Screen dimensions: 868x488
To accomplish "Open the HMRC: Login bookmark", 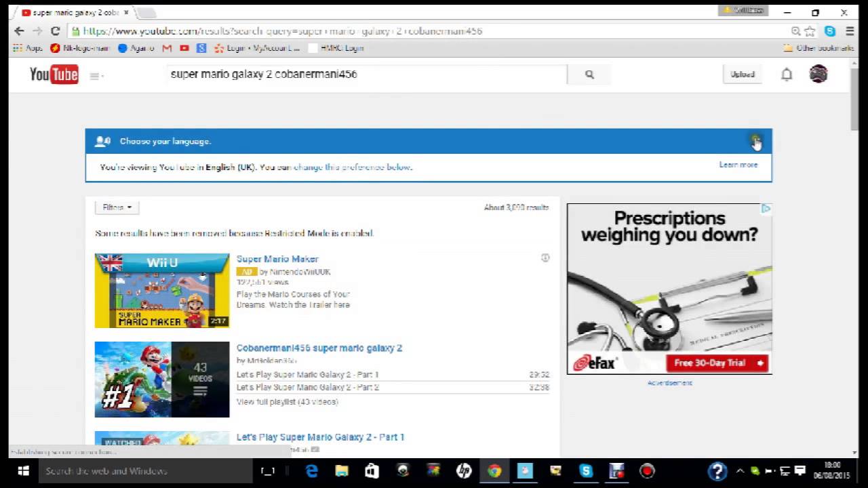I will (x=336, y=48).
